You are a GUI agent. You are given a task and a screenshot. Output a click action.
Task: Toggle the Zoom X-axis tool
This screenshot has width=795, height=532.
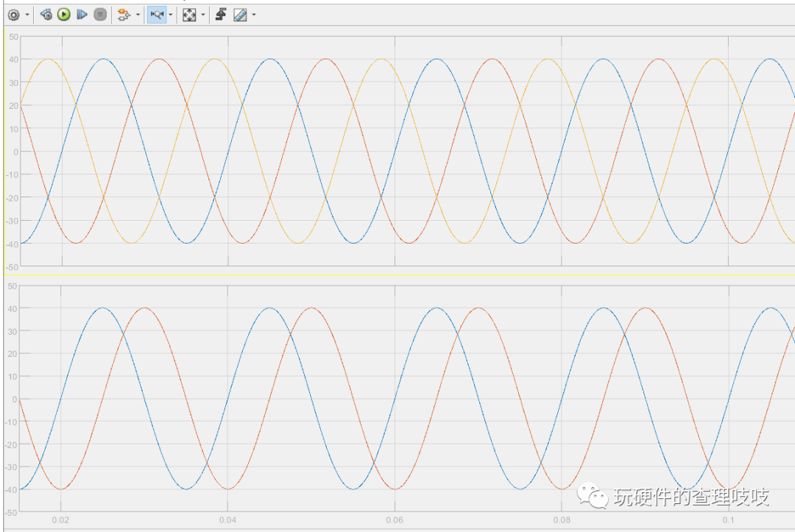pyautogui.click(x=158, y=15)
